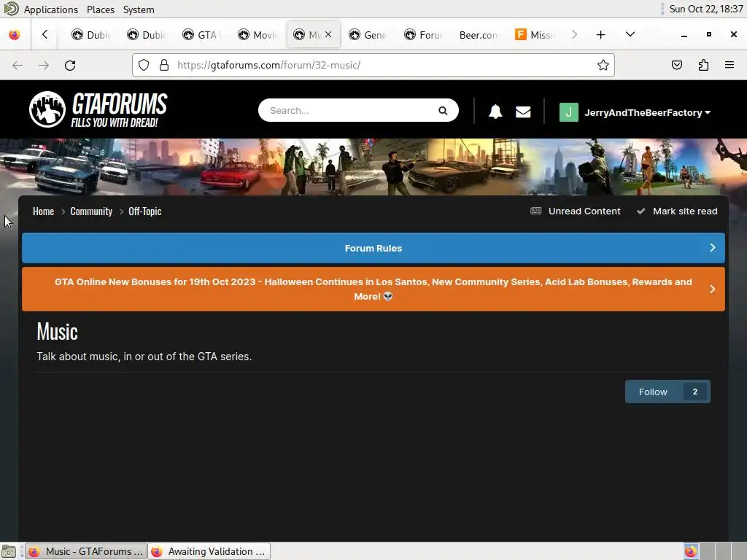747x560 pixels.
Task: Click the browser address bar
Action: coord(373,65)
